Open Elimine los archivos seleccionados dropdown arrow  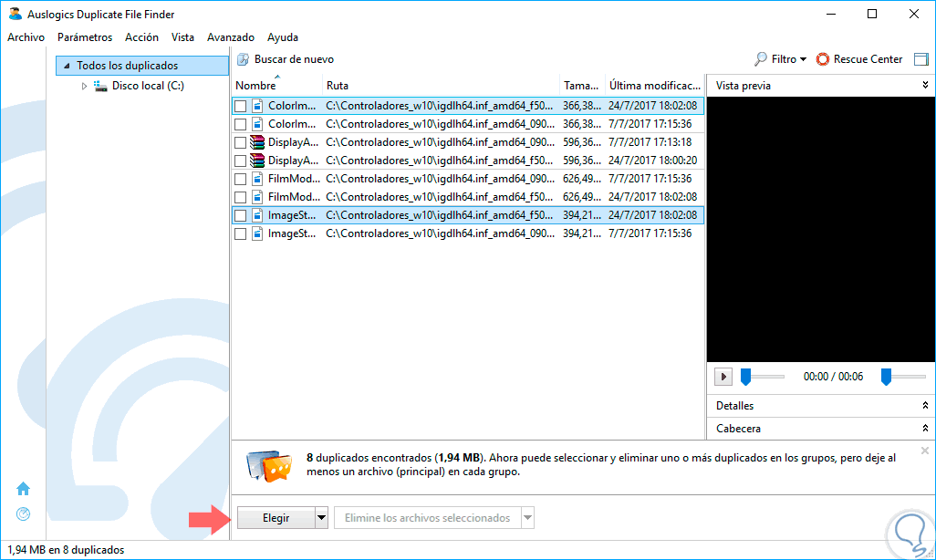(527, 518)
